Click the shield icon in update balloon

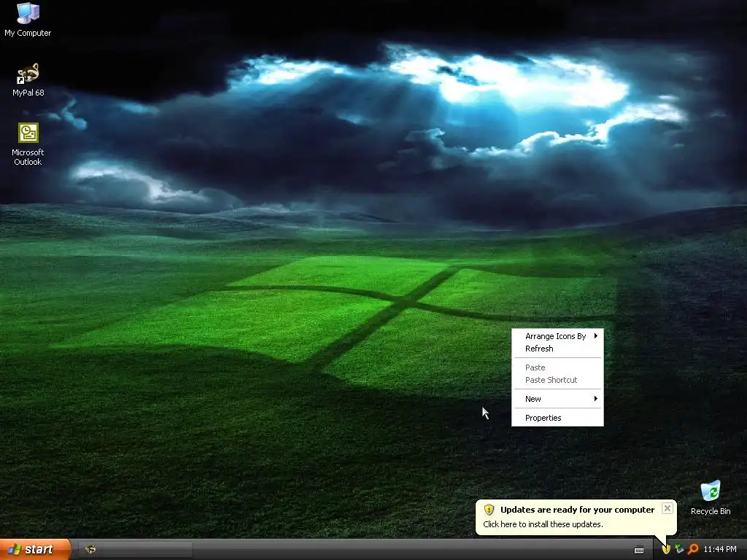(489, 510)
